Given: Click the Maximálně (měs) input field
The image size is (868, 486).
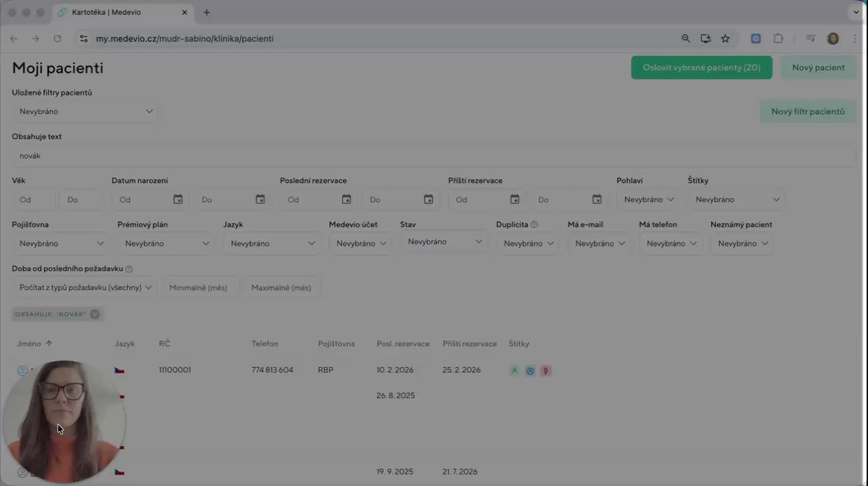Looking at the screenshot, I should coord(282,287).
